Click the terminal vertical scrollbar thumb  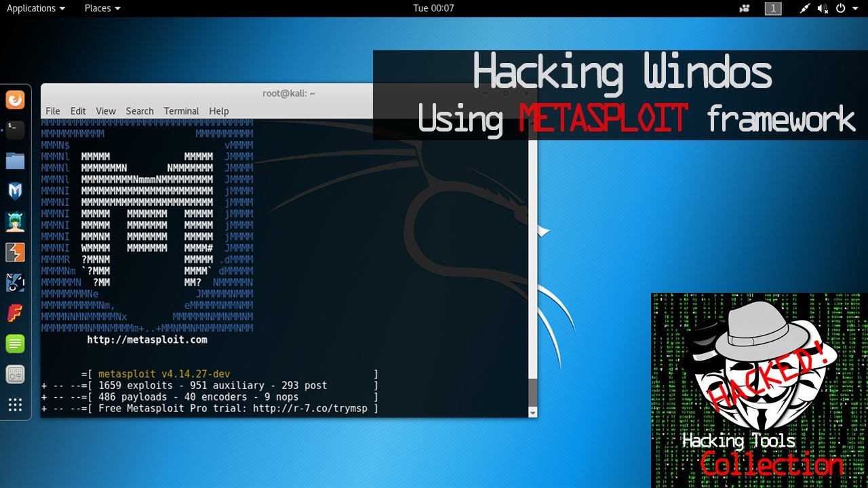coord(532,392)
